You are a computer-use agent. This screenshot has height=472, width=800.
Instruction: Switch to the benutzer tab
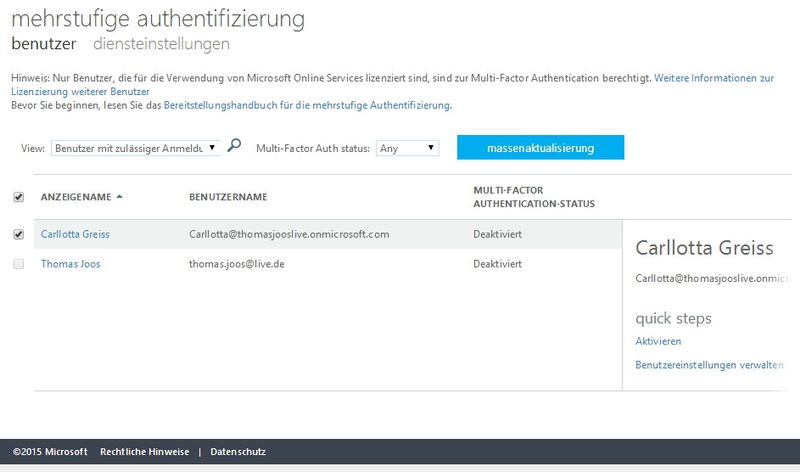coord(44,44)
